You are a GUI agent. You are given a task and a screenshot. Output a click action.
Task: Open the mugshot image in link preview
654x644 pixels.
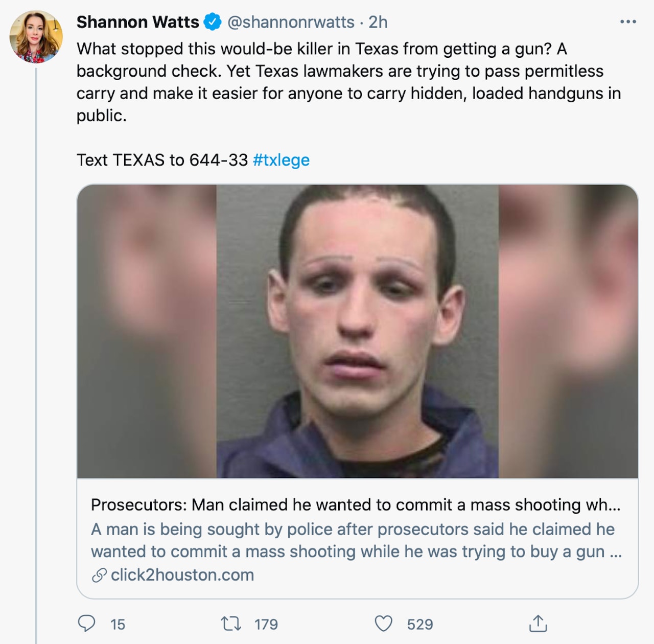(357, 331)
